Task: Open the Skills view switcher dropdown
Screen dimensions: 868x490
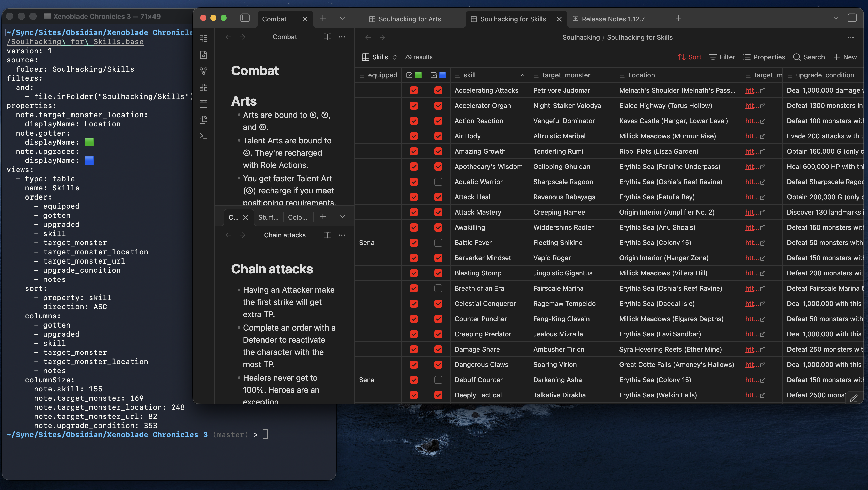Action: 380,57
